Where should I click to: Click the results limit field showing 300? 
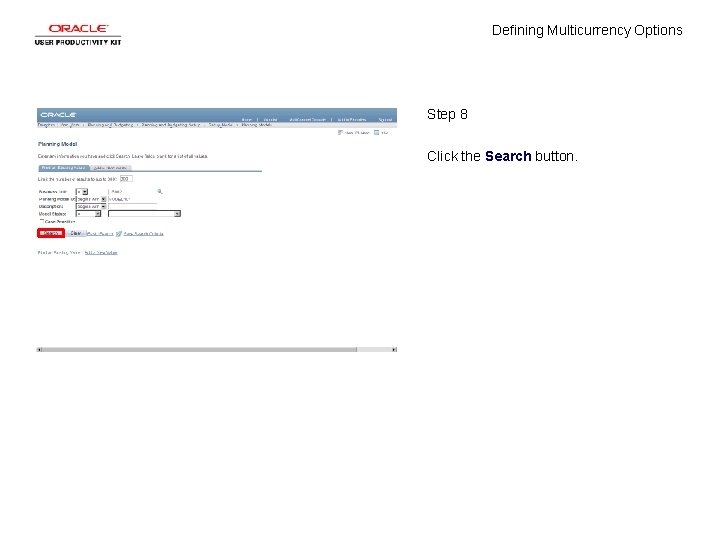click(126, 179)
